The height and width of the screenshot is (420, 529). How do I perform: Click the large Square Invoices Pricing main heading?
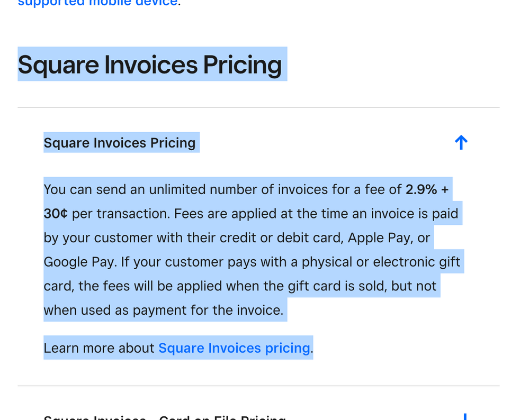coord(149,65)
